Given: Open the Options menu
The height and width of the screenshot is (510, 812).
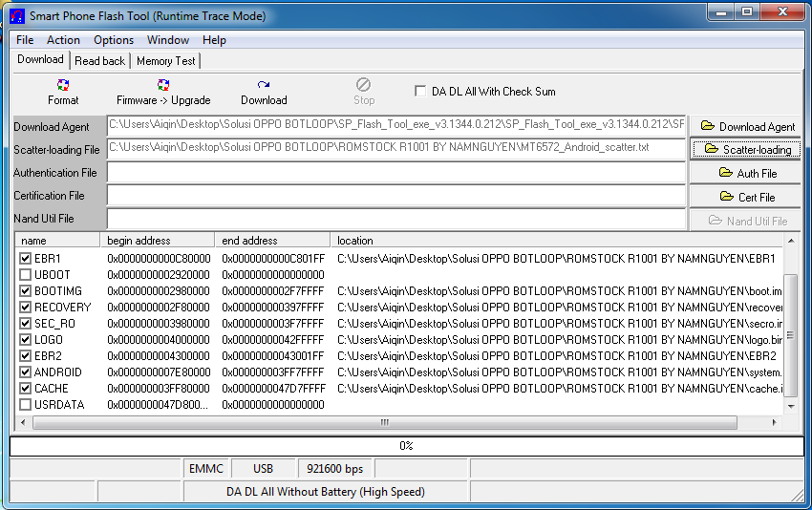Looking at the screenshot, I should click(113, 40).
